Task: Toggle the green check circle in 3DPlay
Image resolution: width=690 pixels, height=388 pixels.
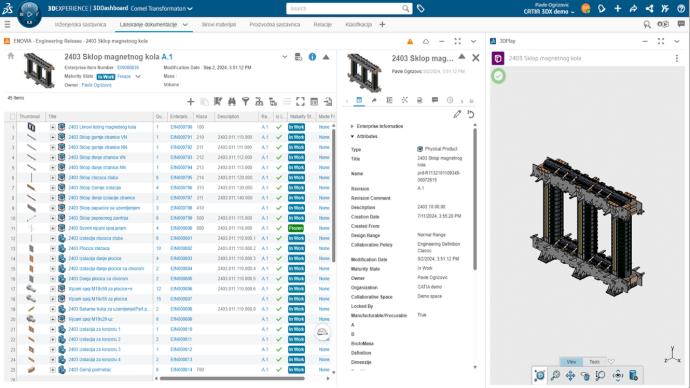Action: coord(498,76)
